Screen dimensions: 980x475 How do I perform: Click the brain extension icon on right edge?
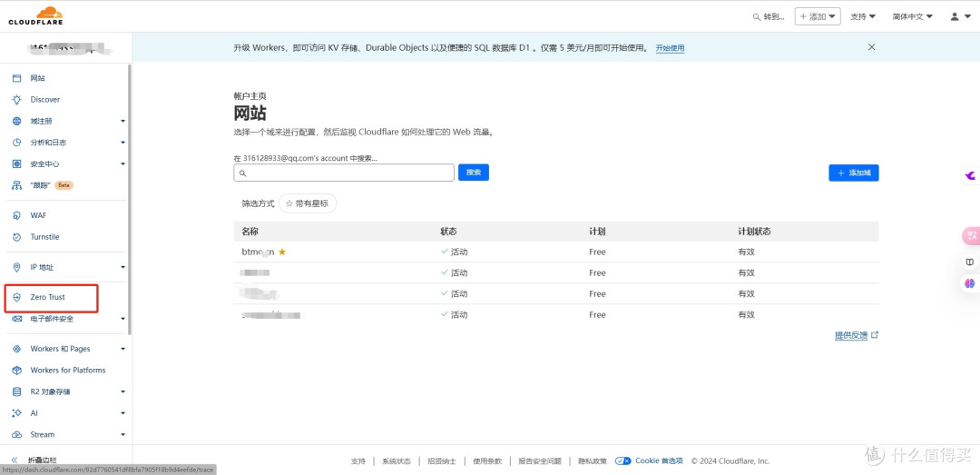970,283
